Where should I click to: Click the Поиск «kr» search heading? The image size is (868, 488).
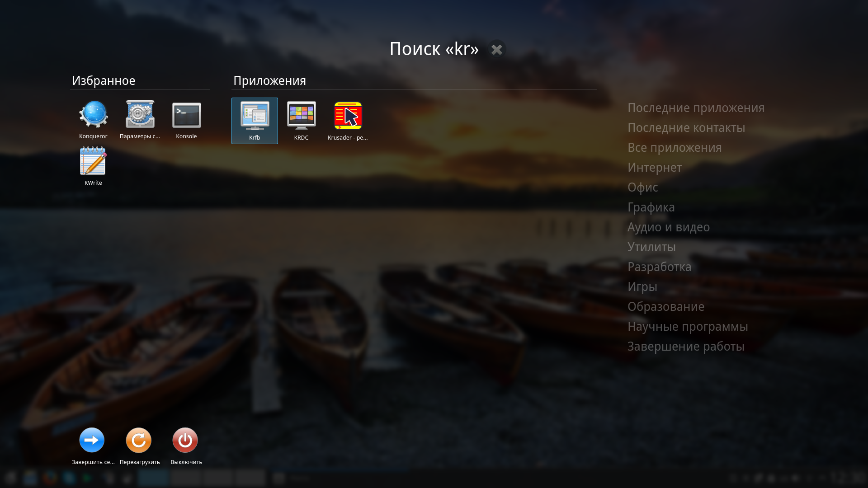434,49
